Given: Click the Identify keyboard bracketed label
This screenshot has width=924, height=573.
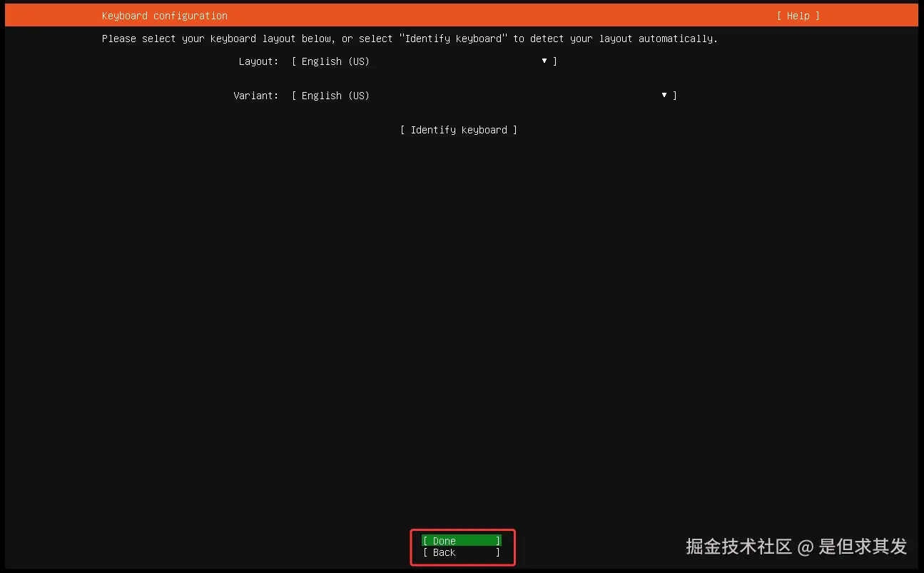Looking at the screenshot, I should click(x=459, y=130).
